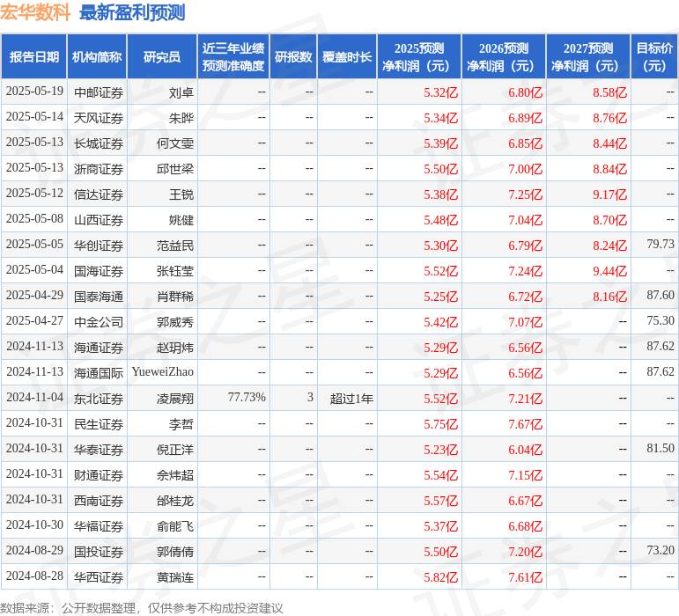The height and width of the screenshot is (616, 679).
Task: Click the 信达证券 institution cell
Action: (99, 194)
